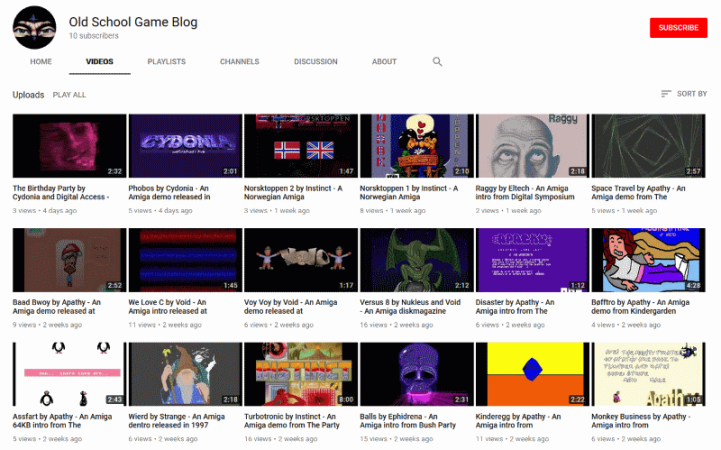Click Play All uploads link
The width and height of the screenshot is (721, 450).
tap(69, 95)
